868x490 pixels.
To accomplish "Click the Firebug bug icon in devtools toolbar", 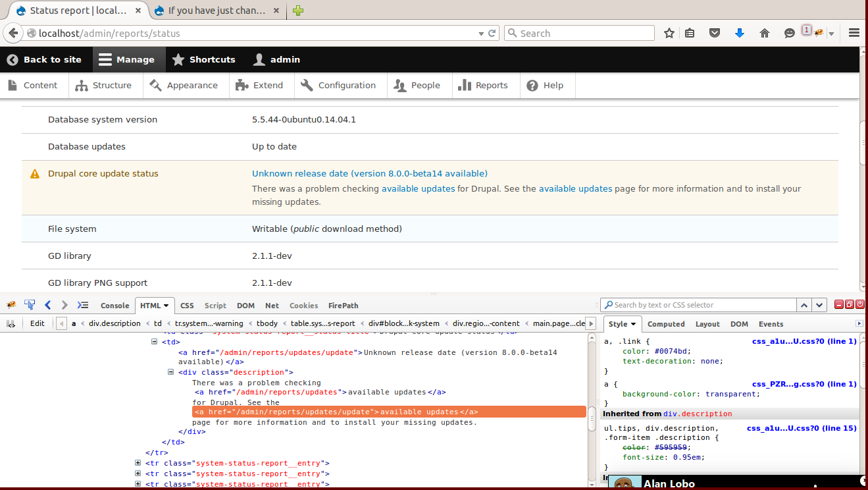I will (x=11, y=305).
